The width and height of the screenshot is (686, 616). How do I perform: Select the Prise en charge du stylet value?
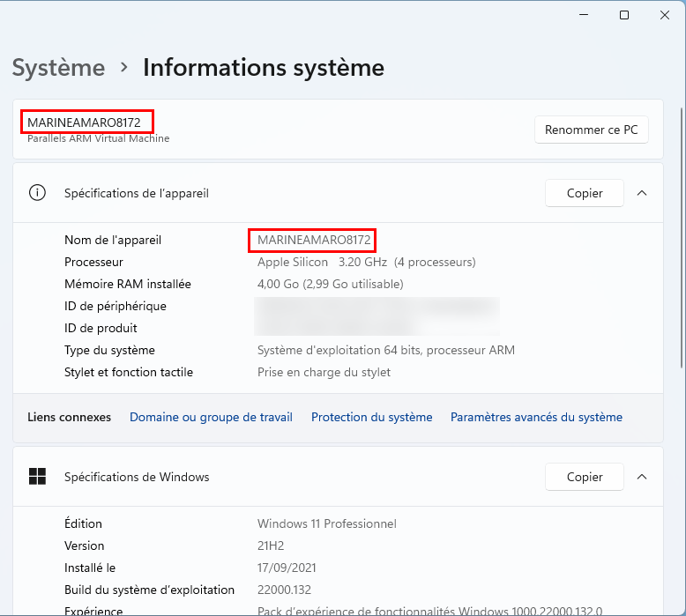tap(324, 372)
